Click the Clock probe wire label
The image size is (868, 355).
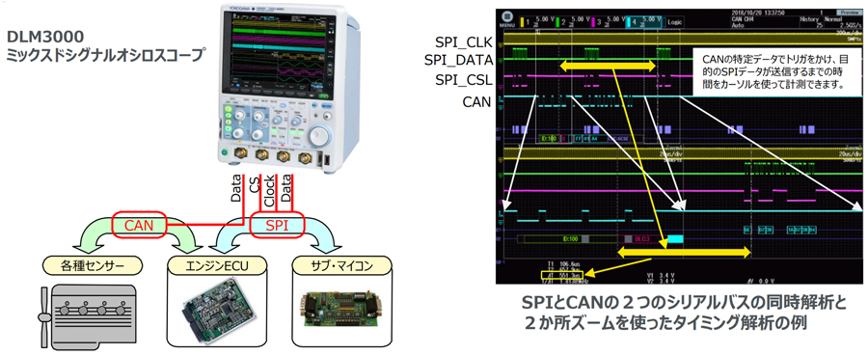click(270, 191)
